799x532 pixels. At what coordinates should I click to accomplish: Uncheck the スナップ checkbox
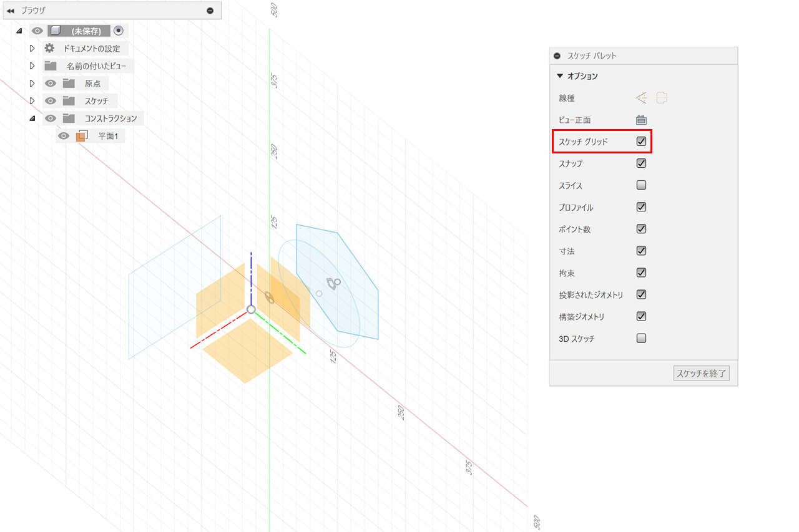[x=641, y=163]
